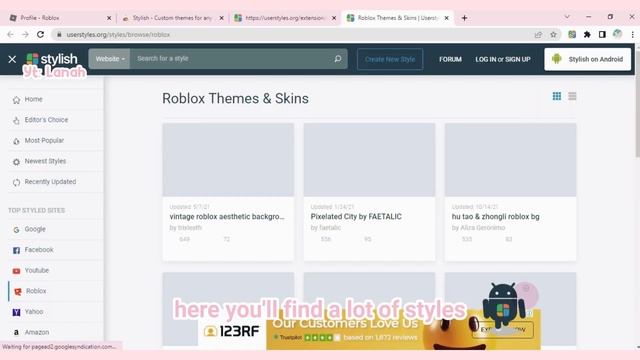Click browser back arrow
This screenshot has width=640, height=360.
tap(11, 35)
